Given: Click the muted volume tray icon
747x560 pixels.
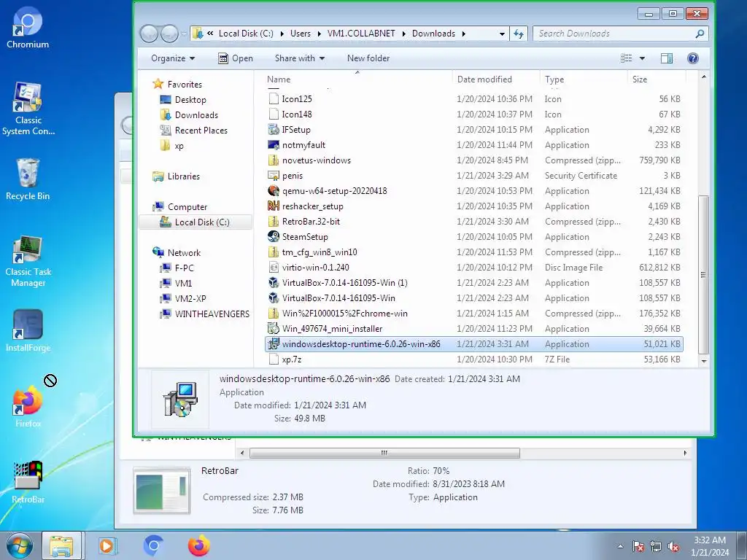Looking at the screenshot, I should 673,547.
